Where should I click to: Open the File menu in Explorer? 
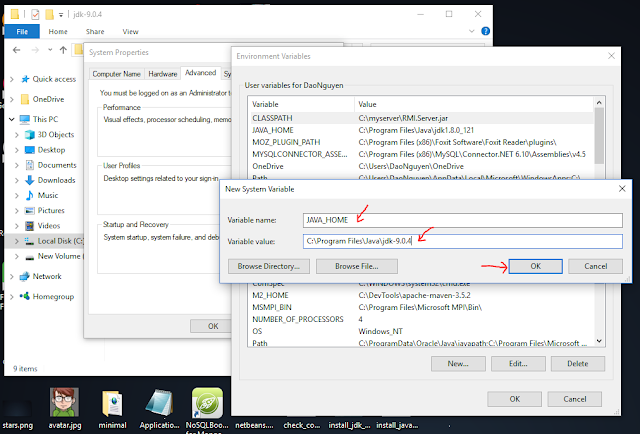tap(22, 31)
